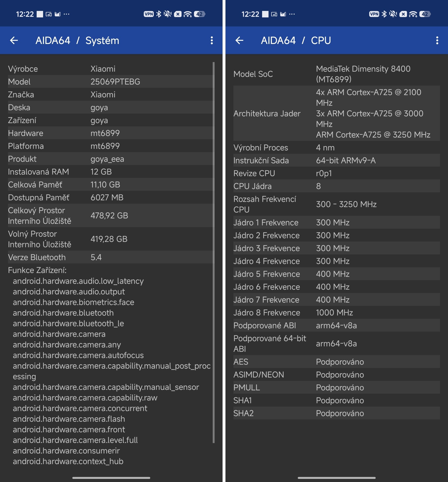Tap Wi-Fi signal icon on right status bar

[413, 14]
